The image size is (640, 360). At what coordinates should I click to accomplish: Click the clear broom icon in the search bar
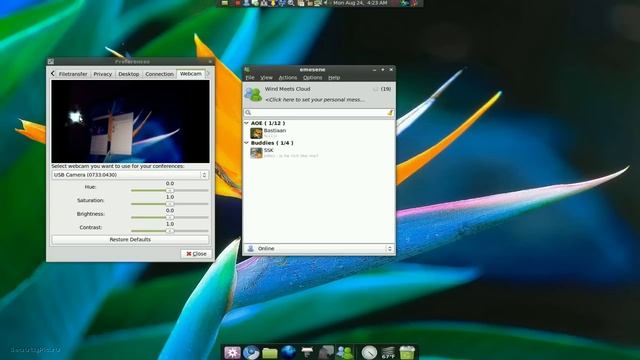click(390, 112)
